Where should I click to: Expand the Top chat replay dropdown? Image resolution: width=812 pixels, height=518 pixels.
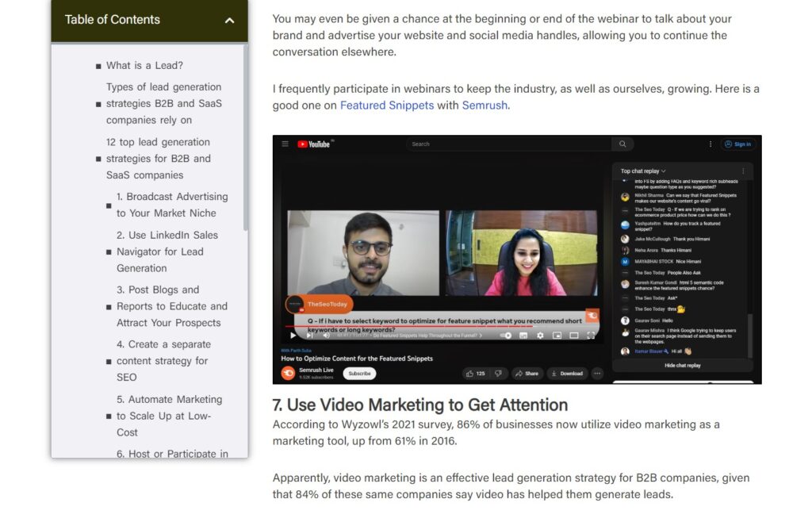tap(643, 171)
